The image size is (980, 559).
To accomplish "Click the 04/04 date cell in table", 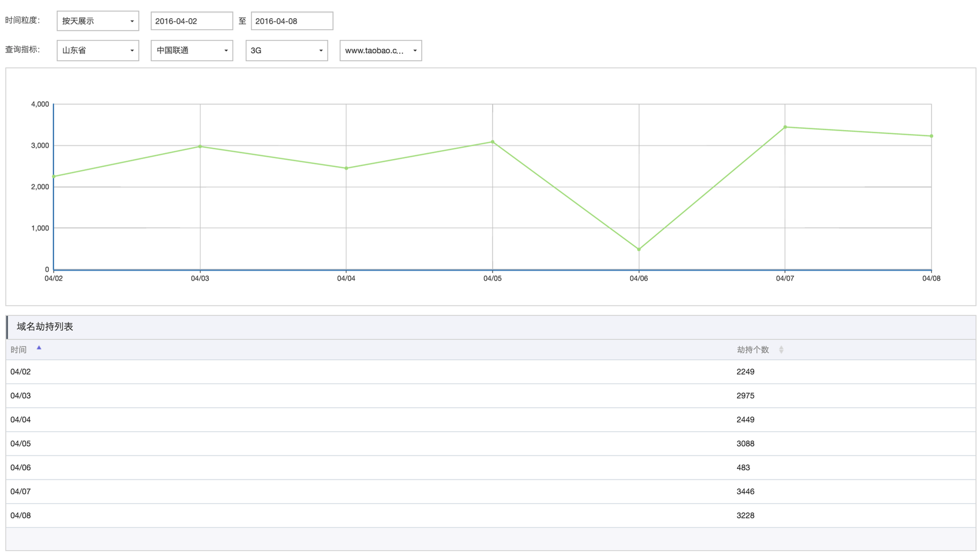I will click(x=21, y=420).
